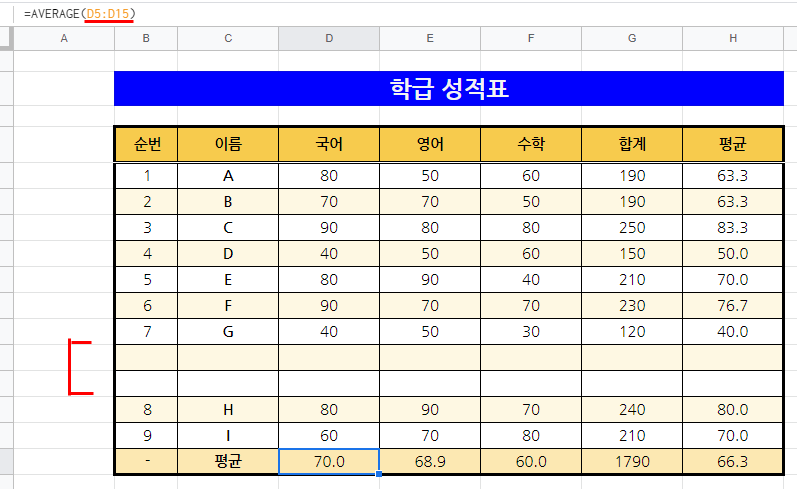Click student H's 합계 value 240
This screenshot has height=489, width=797.
click(632, 410)
